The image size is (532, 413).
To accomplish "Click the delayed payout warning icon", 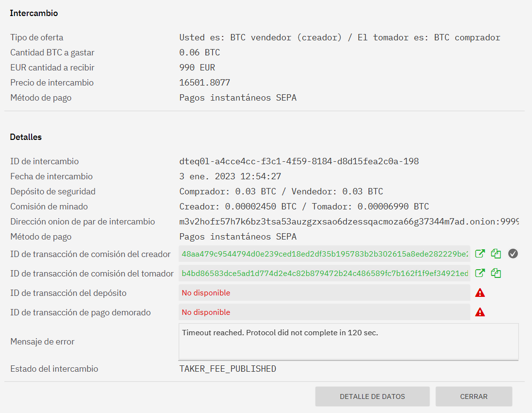I will [x=480, y=312].
